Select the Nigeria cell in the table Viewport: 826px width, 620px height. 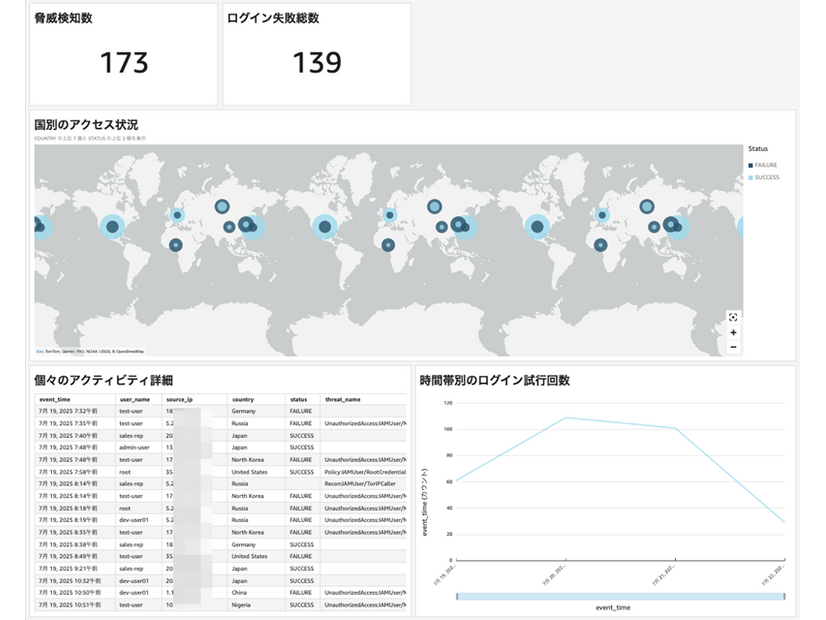245,604
